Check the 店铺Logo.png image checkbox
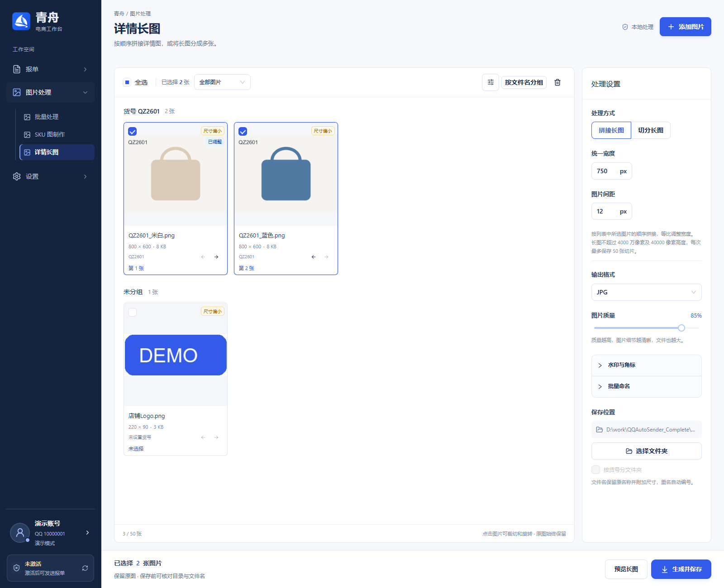Viewport: 724px width, 588px height. (133, 312)
